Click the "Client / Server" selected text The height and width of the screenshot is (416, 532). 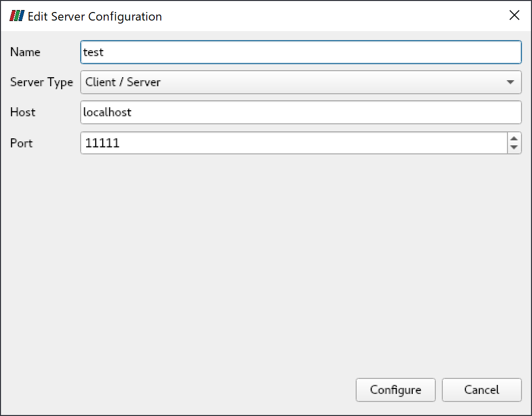click(123, 82)
